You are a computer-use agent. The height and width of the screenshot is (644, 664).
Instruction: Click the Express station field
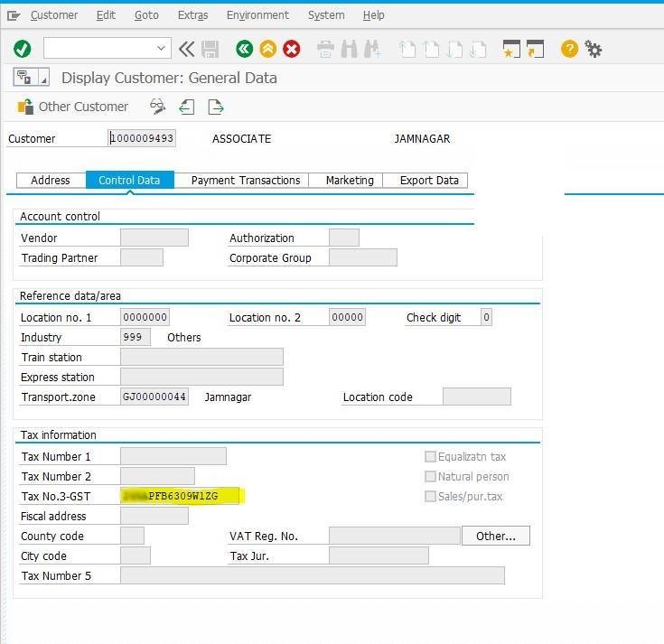point(201,377)
